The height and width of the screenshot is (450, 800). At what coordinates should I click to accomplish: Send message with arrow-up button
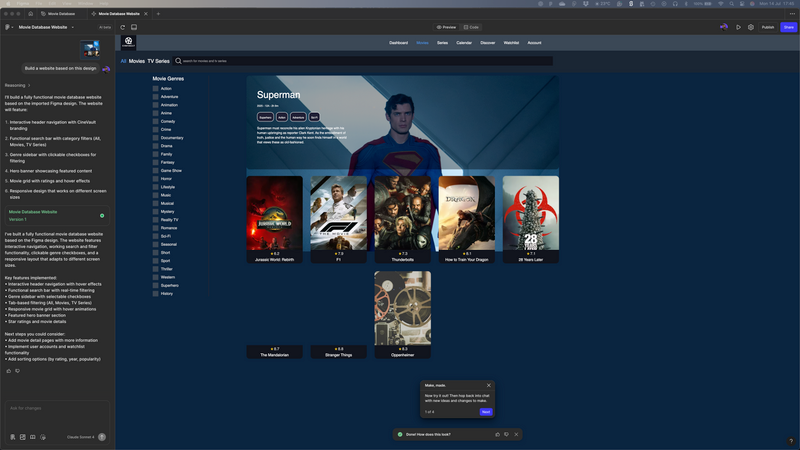click(102, 437)
